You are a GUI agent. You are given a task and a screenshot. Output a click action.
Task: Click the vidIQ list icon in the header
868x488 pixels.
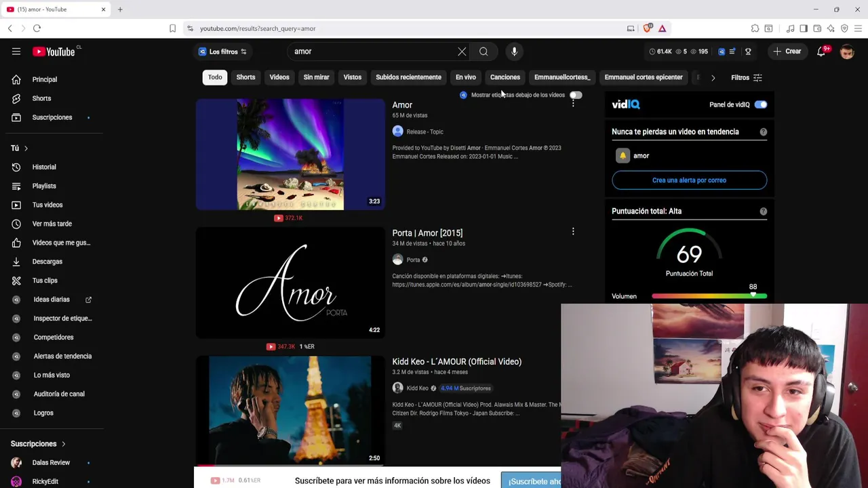(x=732, y=52)
